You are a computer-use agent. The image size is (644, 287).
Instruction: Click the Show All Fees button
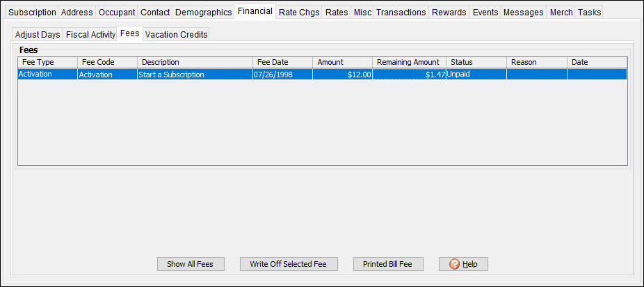[191, 264]
